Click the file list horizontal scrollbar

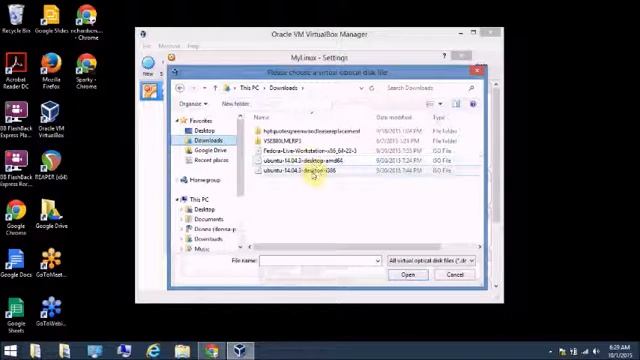pos(347,247)
